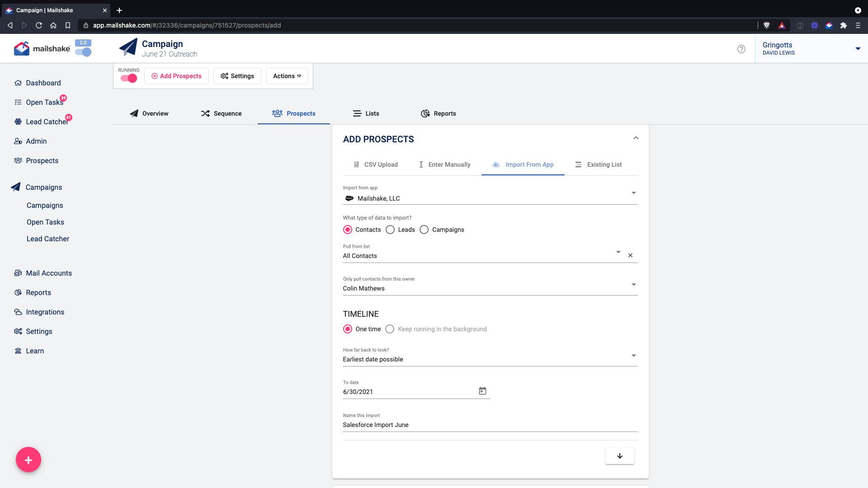
Task: Click the To date input field
Action: pyautogui.click(x=409, y=392)
